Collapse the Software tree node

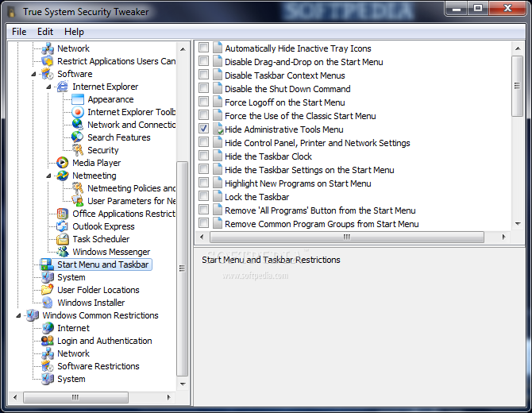point(33,74)
